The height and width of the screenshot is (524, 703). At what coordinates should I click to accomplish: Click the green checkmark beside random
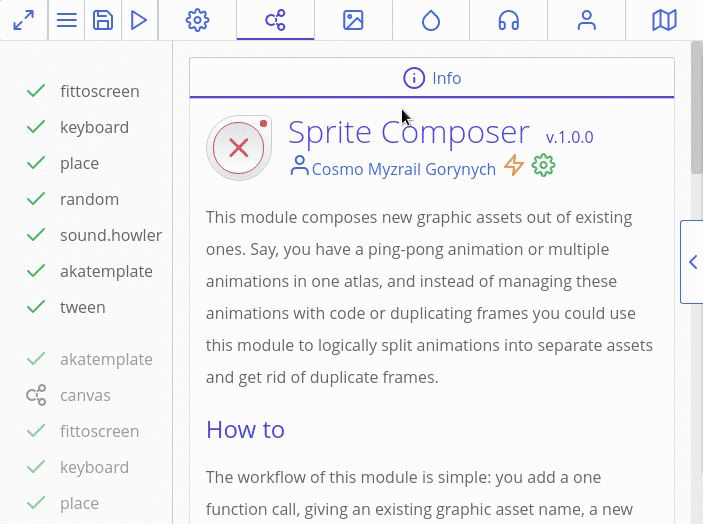pos(36,198)
